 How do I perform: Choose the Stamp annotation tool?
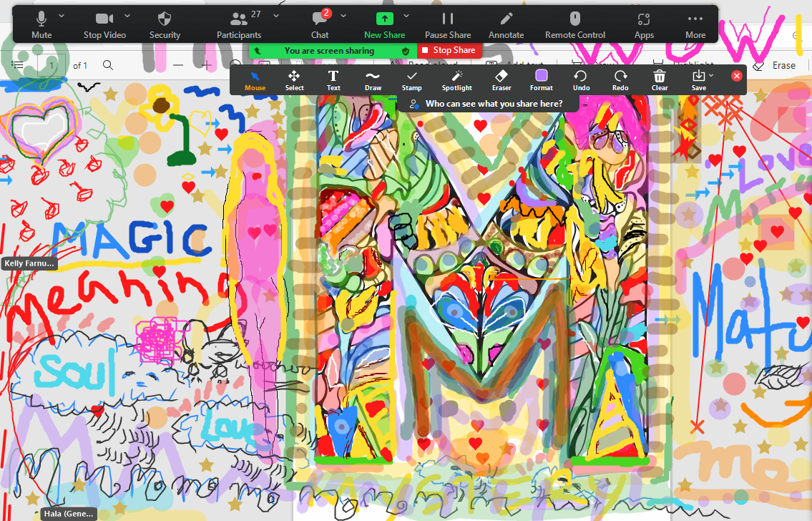pos(411,80)
